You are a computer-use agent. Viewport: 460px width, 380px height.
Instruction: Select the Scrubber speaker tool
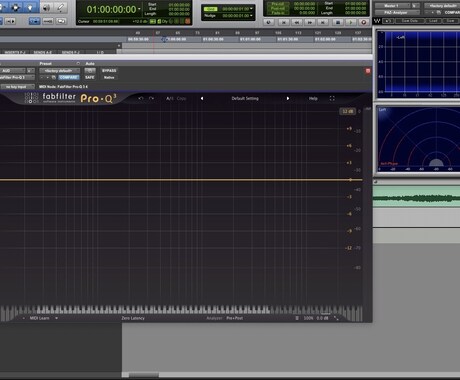tap(46, 7)
